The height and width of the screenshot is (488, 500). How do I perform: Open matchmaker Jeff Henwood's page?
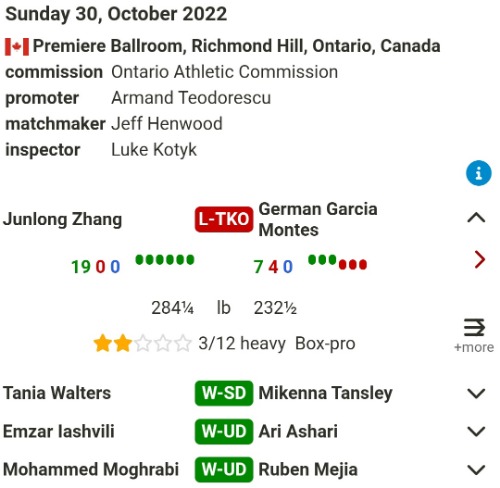coord(167,124)
